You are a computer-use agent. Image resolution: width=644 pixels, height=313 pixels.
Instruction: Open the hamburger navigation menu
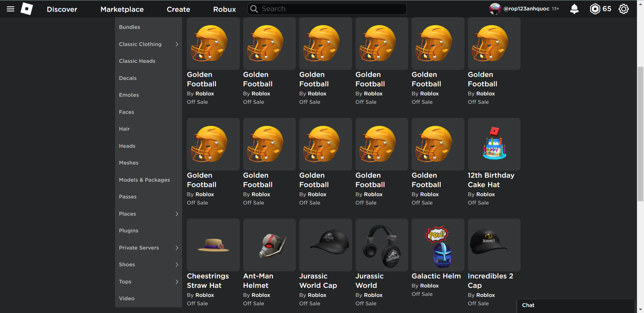(11, 9)
